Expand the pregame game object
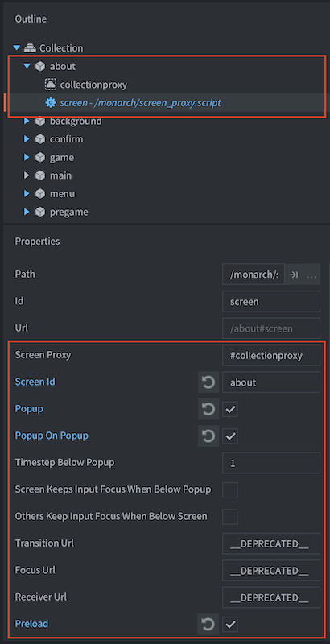The width and height of the screenshot is (330, 644). (27, 212)
